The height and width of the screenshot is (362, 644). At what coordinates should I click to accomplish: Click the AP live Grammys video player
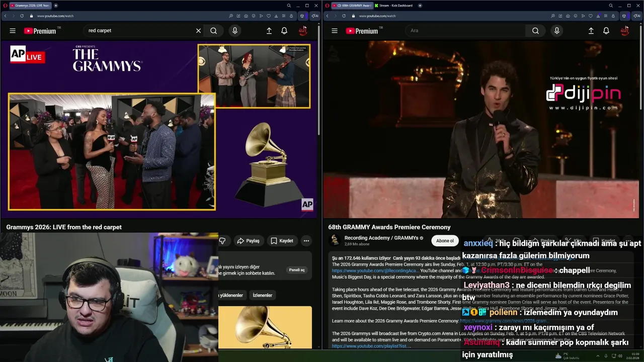[159, 129]
